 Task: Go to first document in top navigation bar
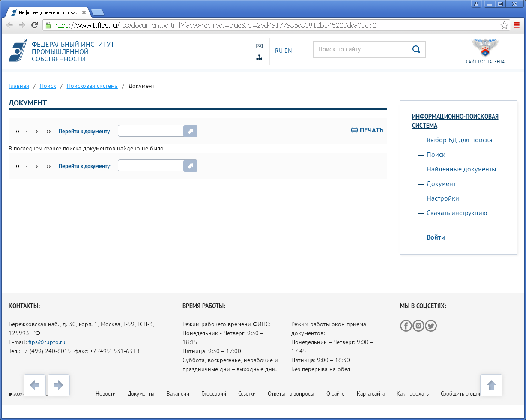click(18, 131)
